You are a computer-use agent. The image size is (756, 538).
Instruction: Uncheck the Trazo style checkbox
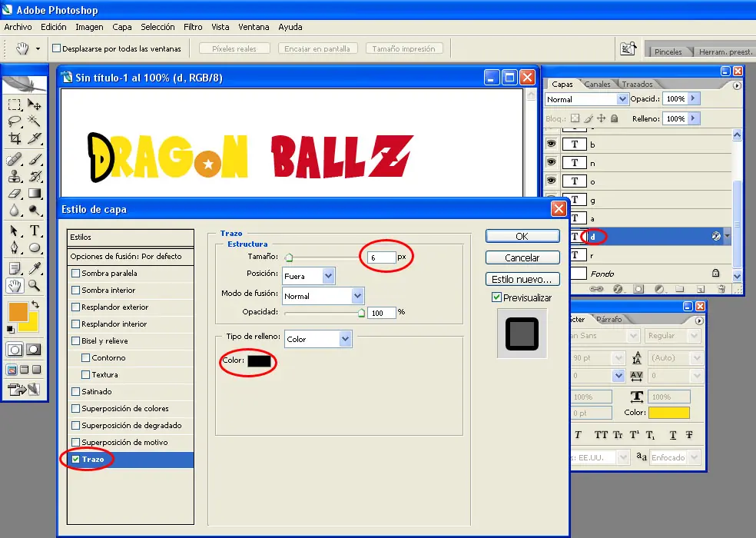point(76,459)
